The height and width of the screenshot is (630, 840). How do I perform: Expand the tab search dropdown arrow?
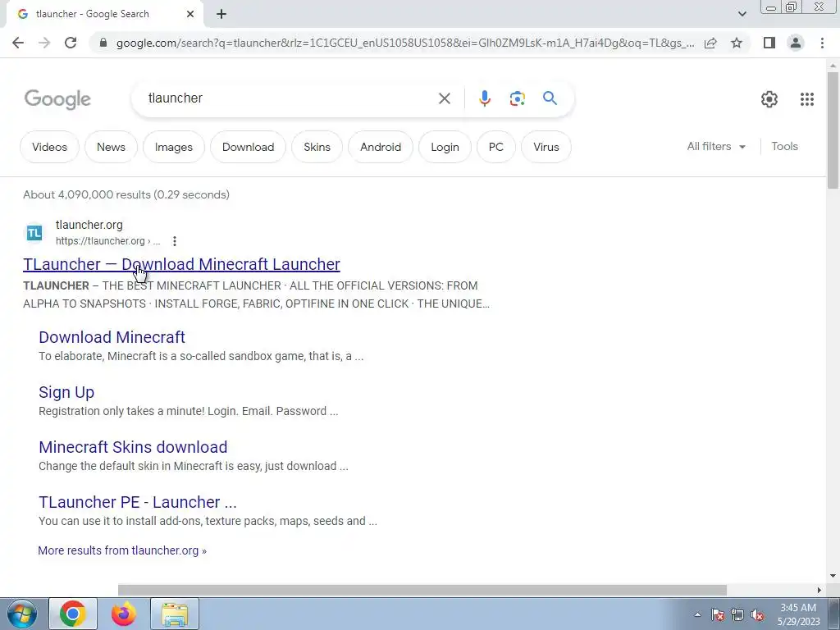tap(742, 14)
